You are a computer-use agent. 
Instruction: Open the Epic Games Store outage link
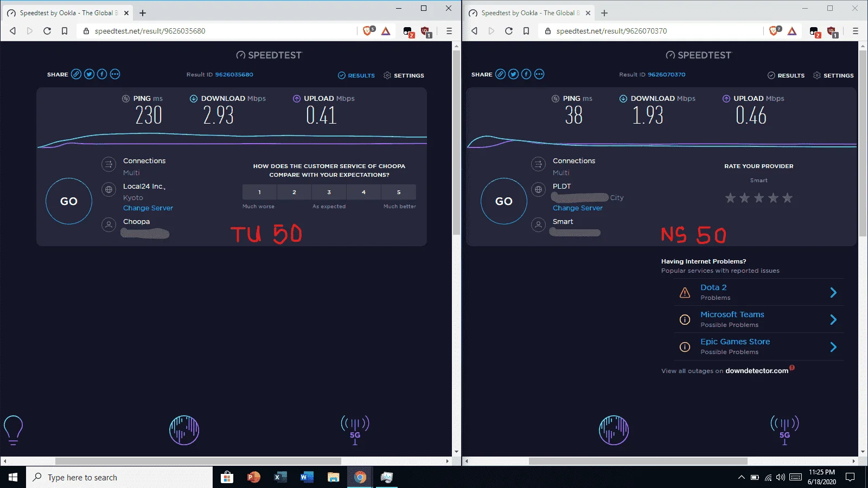[735, 342]
